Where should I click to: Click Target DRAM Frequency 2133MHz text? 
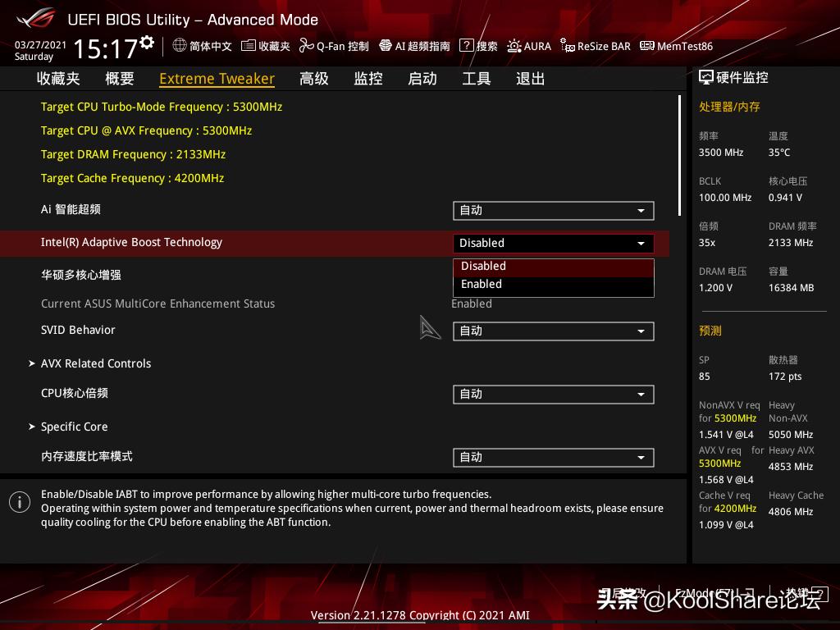[x=133, y=154]
